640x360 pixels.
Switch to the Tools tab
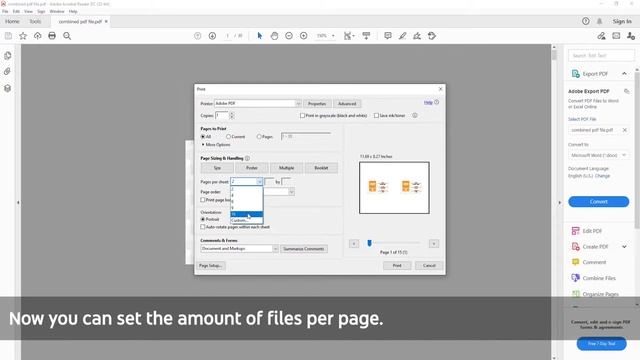(x=35, y=21)
